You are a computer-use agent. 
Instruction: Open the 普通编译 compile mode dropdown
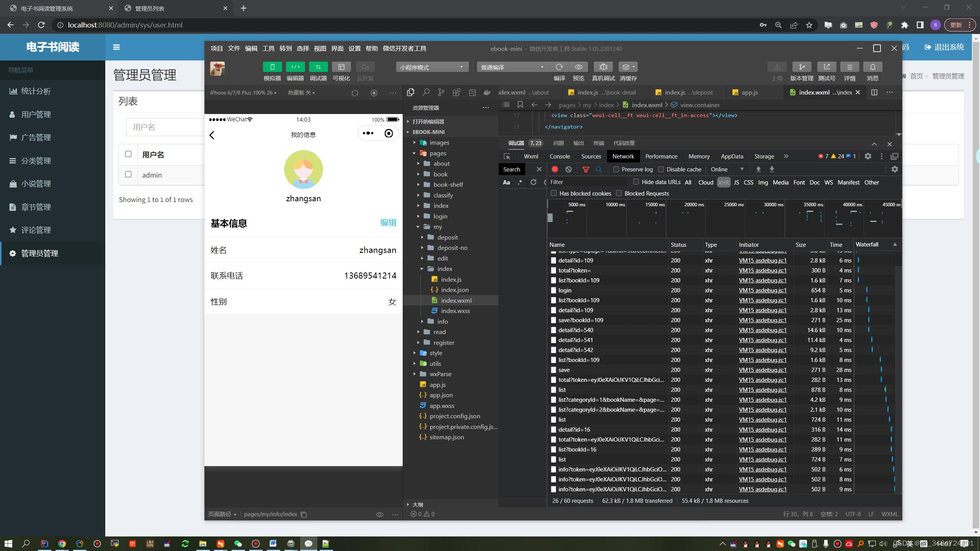(x=512, y=67)
